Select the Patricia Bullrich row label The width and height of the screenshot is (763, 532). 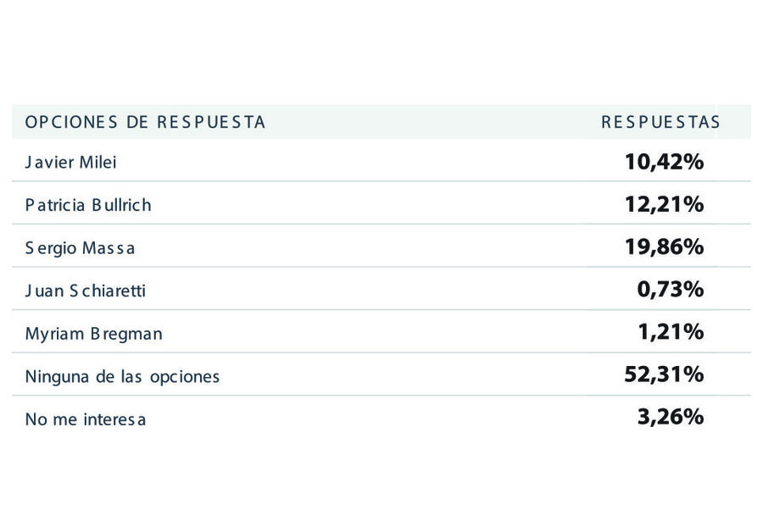tap(88, 205)
